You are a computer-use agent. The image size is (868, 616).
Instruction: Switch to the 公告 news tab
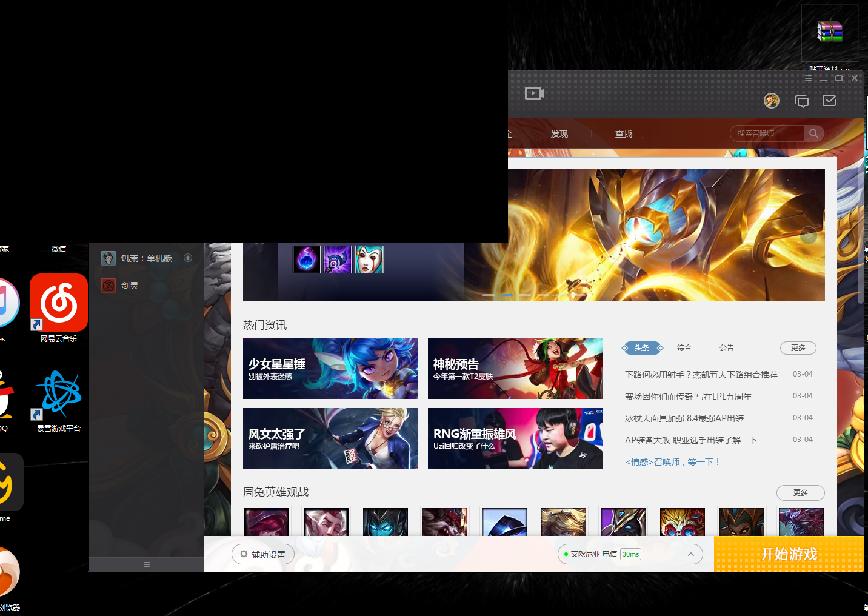click(727, 348)
